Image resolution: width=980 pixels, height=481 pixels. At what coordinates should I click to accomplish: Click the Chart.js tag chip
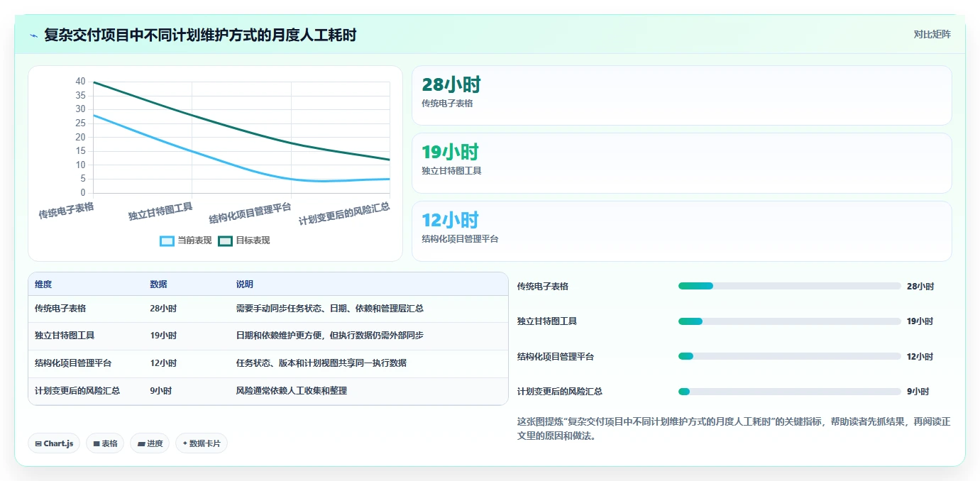click(54, 443)
